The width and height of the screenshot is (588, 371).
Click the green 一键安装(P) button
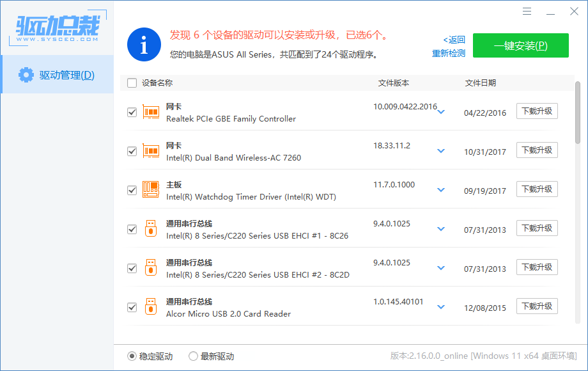520,45
